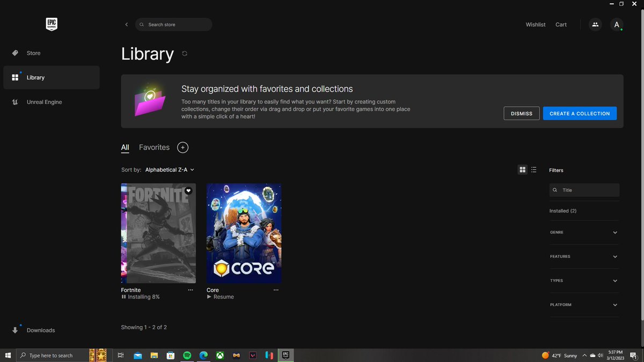This screenshot has width=644, height=362.
Task: Click the Fortnite game cover
Action: 158,233
